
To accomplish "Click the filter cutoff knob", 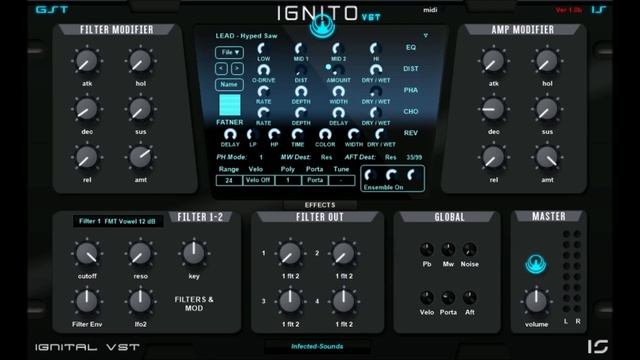I will click(x=87, y=253).
